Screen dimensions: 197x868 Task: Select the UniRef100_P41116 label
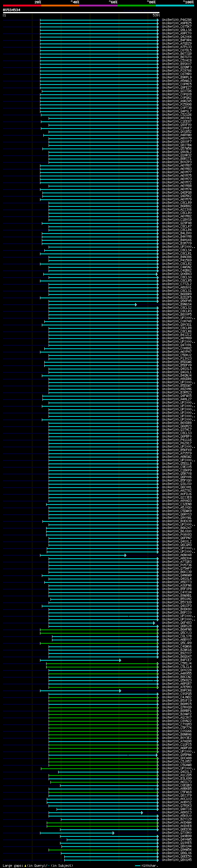point(176,440)
